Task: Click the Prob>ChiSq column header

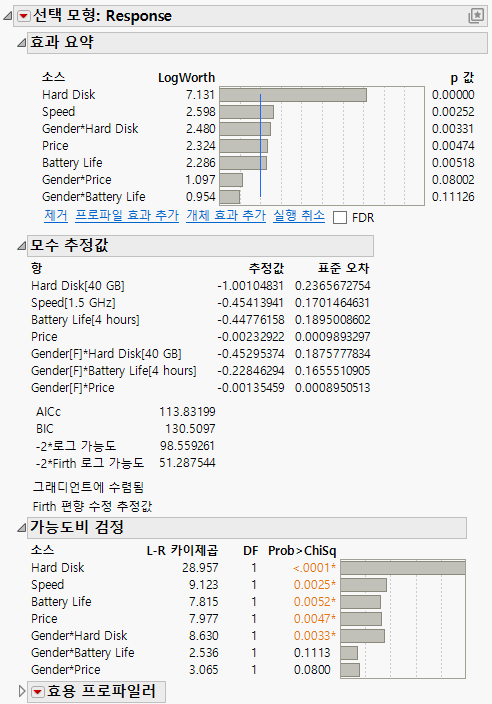Action: click(x=302, y=551)
